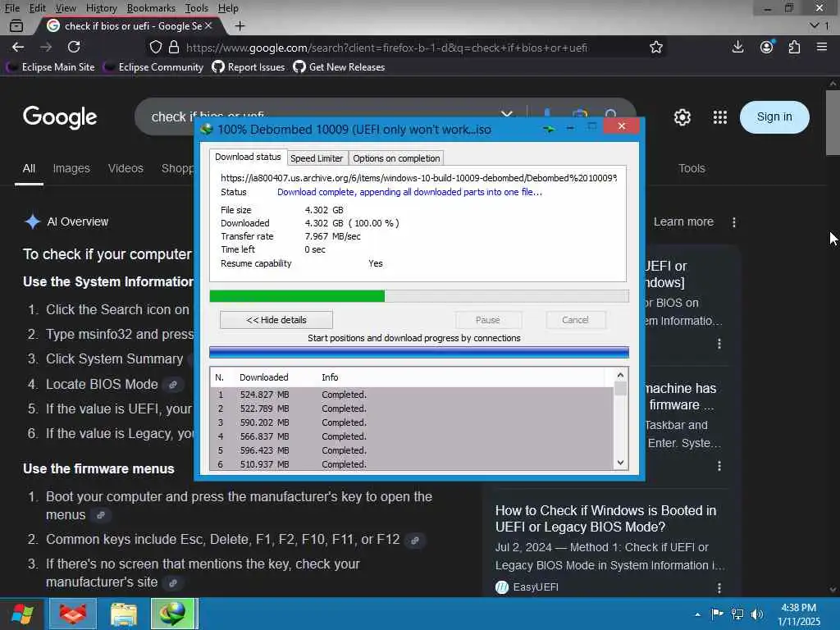Click the blue connections progress bar
Screen dimensions: 840x630
pyautogui.click(x=419, y=352)
